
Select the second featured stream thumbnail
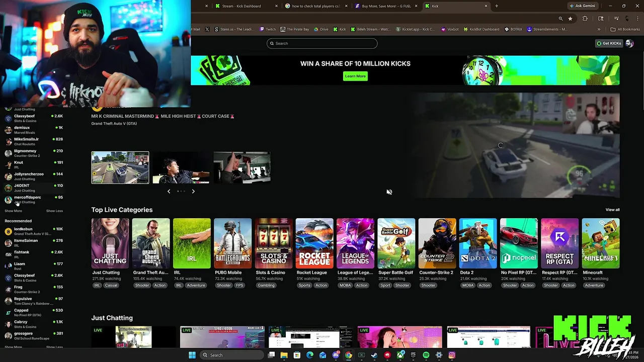[181, 167]
